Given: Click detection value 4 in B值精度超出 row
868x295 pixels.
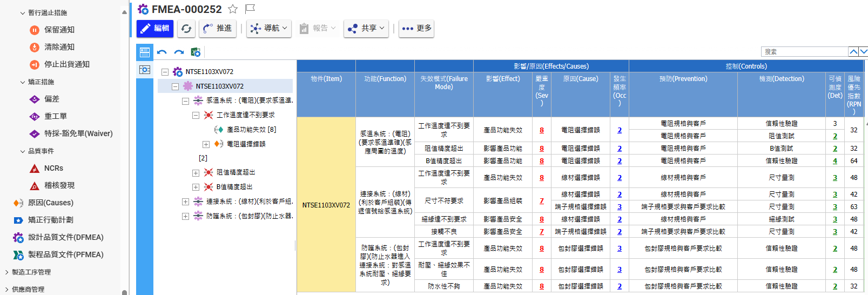Looking at the screenshot, I should pos(835,161).
